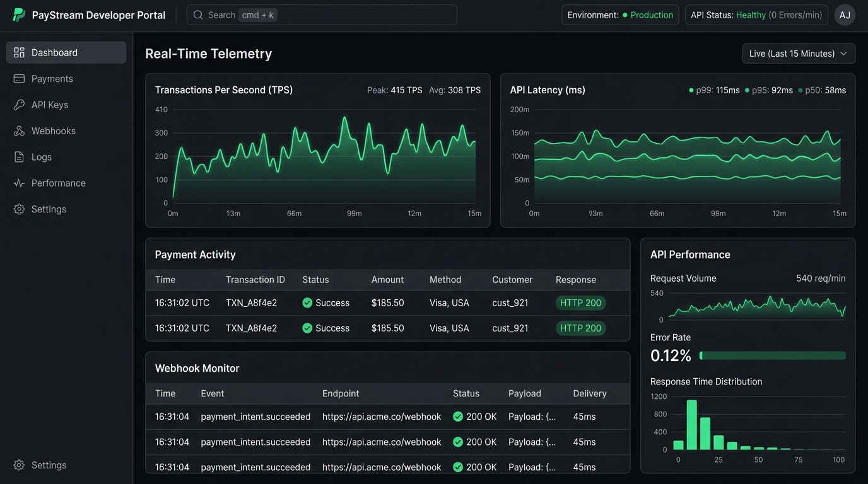Image resolution: width=868 pixels, height=484 pixels.
Task: Open Dashboard via its grid icon
Action: (19, 52)
